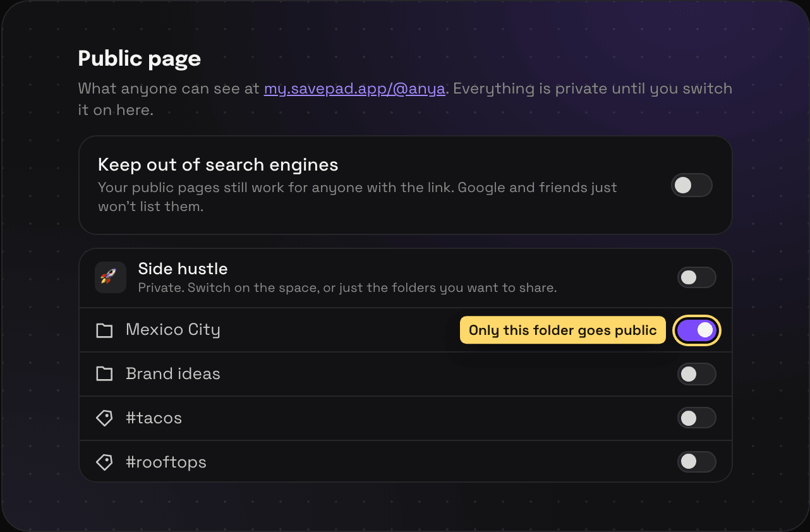
Task: Click the tag icon beside #tacos
Action: (x=104, y=418)
